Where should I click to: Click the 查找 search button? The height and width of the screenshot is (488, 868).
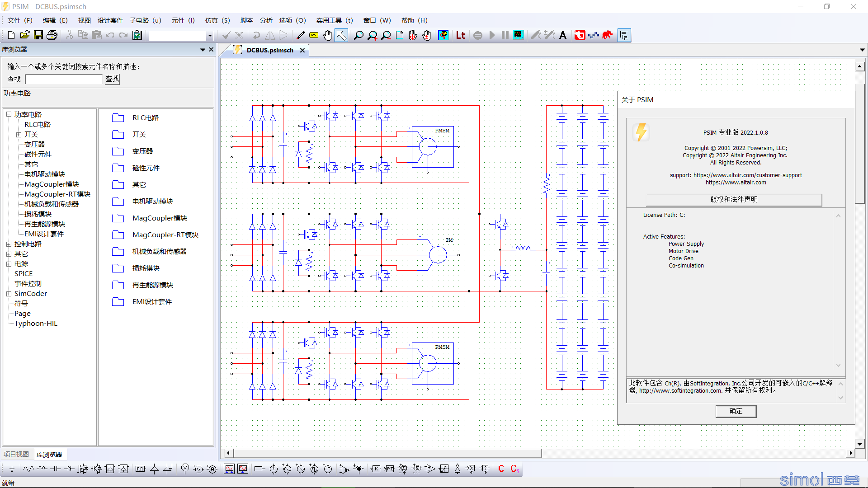point(112,79)
